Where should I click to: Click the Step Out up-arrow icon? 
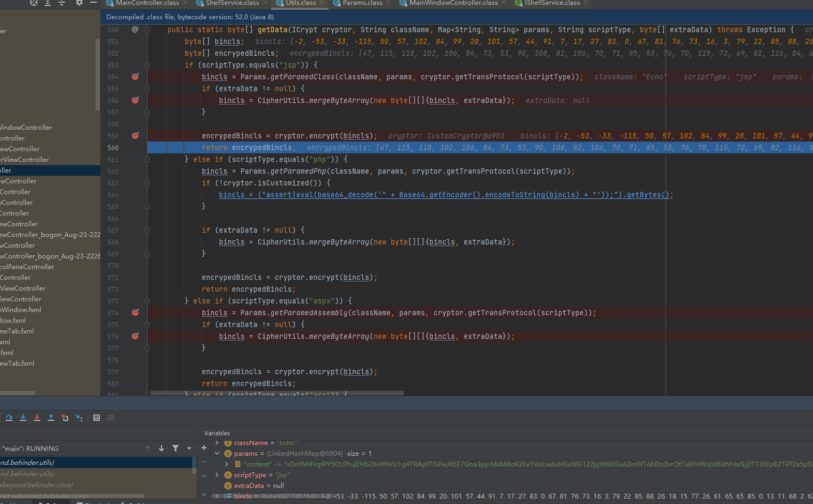(51, 418)
